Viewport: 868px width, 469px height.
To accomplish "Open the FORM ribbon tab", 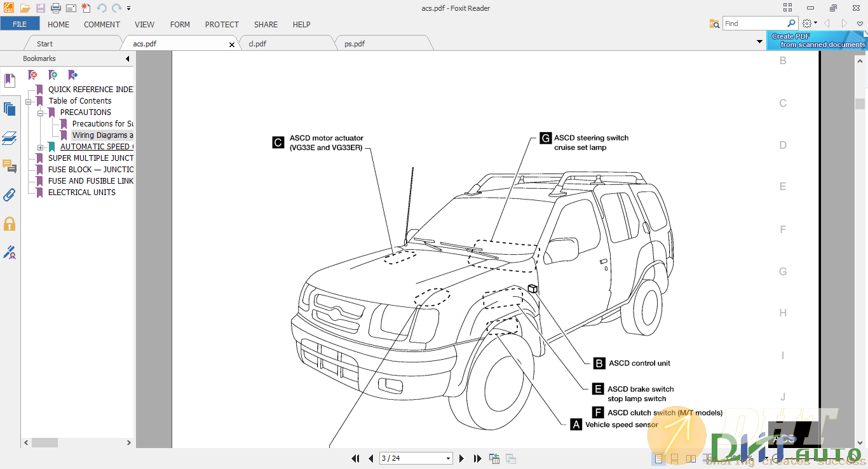I will point(180,24).
